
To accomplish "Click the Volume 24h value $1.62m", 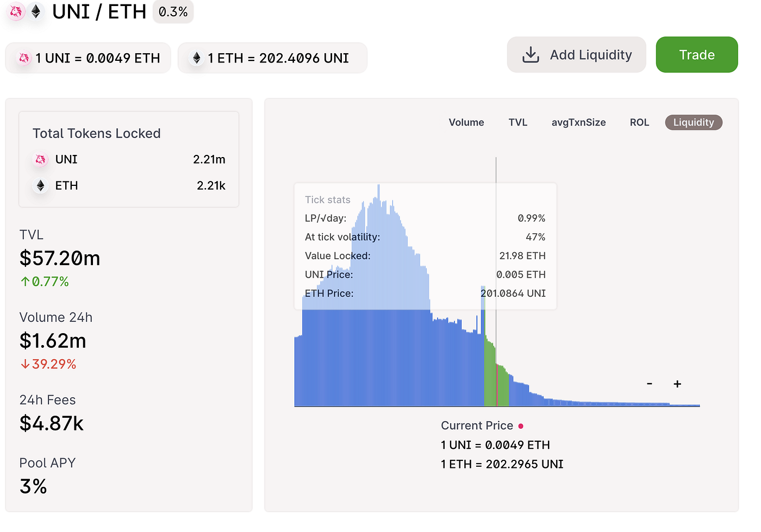I will pyautogui.click(x=53, y=341).
